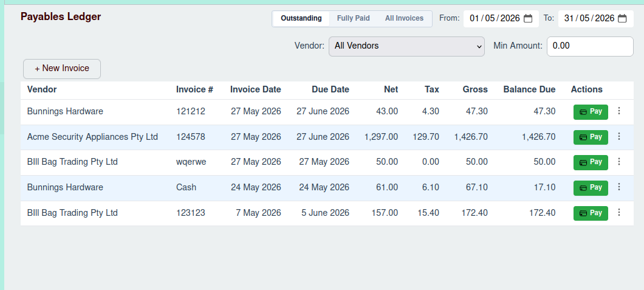This screenshot has width=644, height=290.
Task: Show Outstanding invoices
Action: click(x=301, y=18)
